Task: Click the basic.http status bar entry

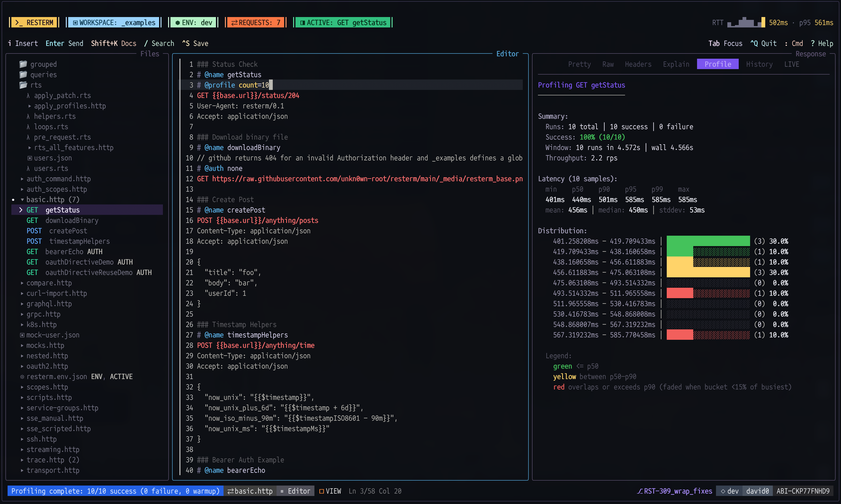Action: click(250, 491)
